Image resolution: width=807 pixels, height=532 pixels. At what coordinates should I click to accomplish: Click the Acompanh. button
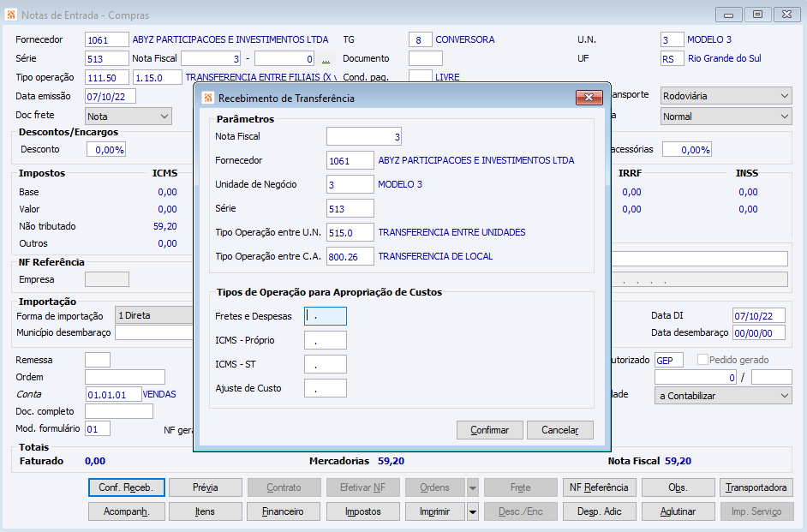tap(127, 512)
